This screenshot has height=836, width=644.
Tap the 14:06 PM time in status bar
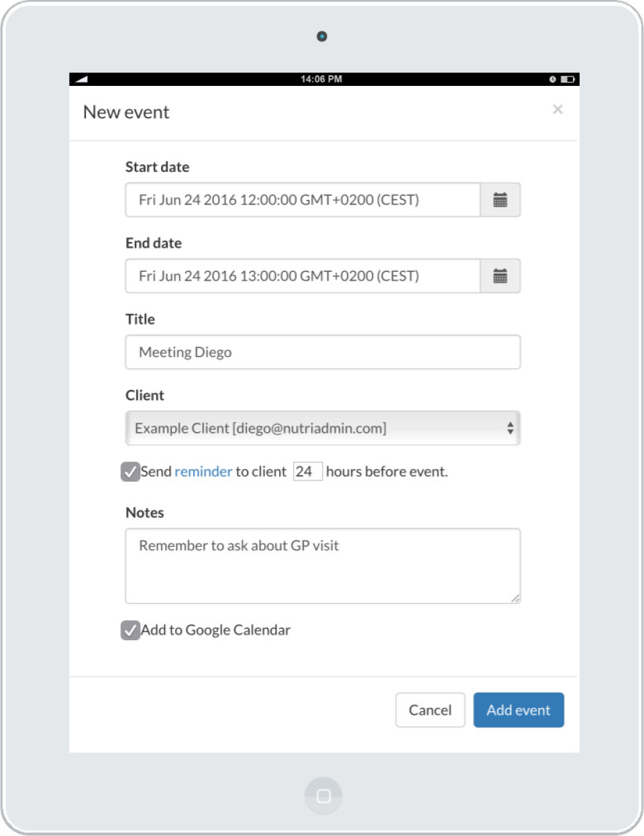pos(321,79)
